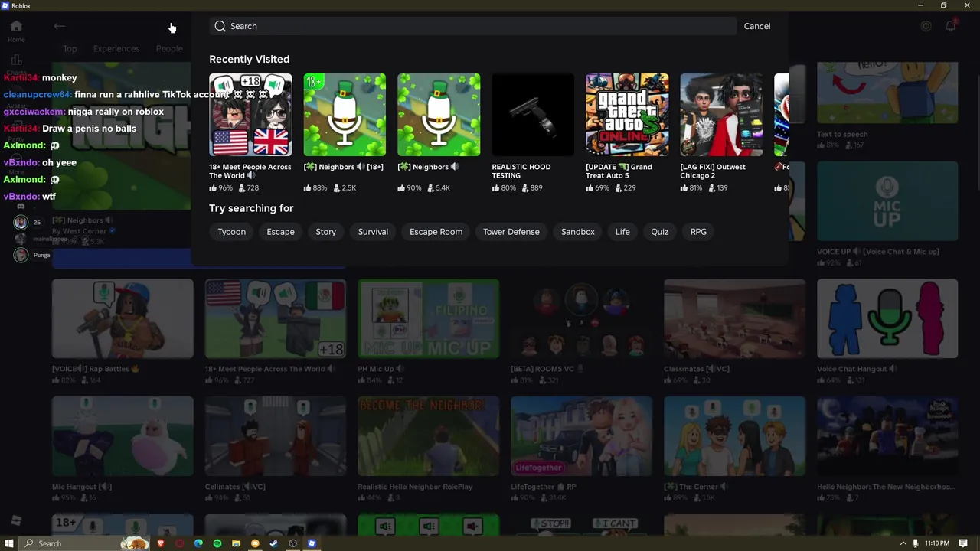Open the Rap Battles game card
Image resolution: width=980 pixels, height=551 pixels.
122,319
